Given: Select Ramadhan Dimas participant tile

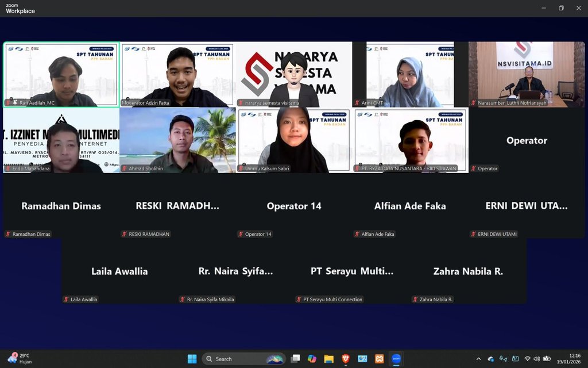Looking at the screenshot, I should (x=61, y=206).
